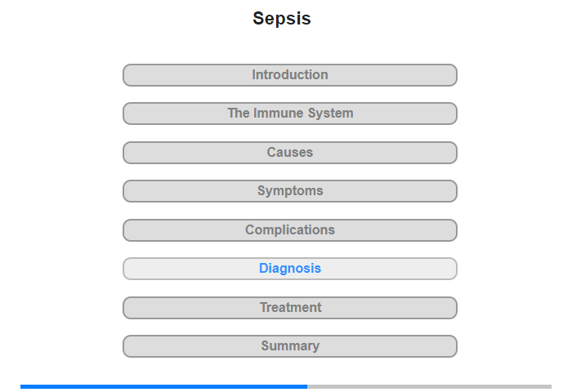This screenshot has width=572, height=392.
Task: Select the Treatment menu item
Action: (290, 308)
